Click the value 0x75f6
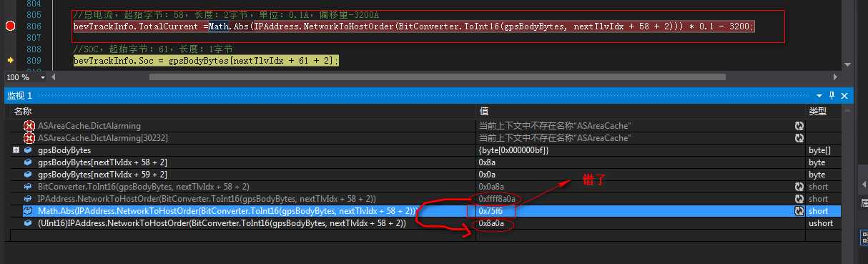Viewport: 868px width, 264px height. tap(491, 211)
